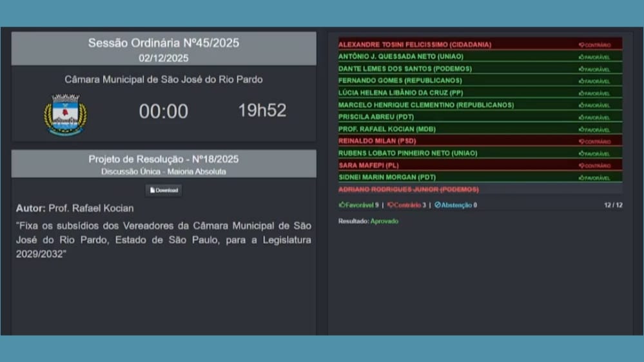Click Reinaldo Milan's Contrário vote icon
The width and height of the screenshot is (644, 362).
[581, 141]
